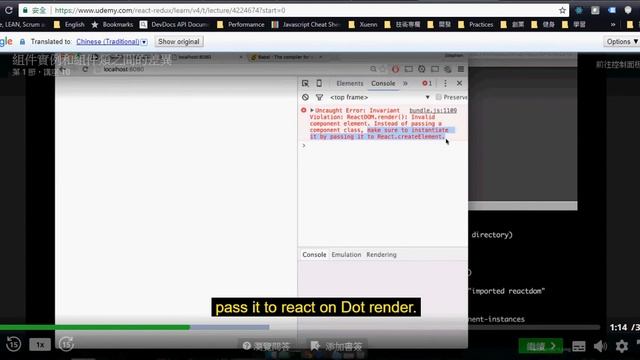The height and width of the screenshot is (360, 640).
Task: Open video settings gear
Action: pos(622,347)
